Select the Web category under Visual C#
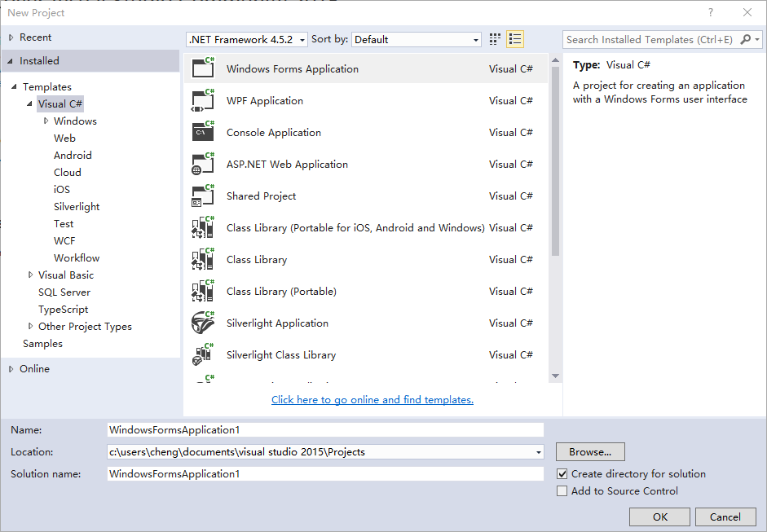This screenshot has height=532, width=767. point(64,138)
